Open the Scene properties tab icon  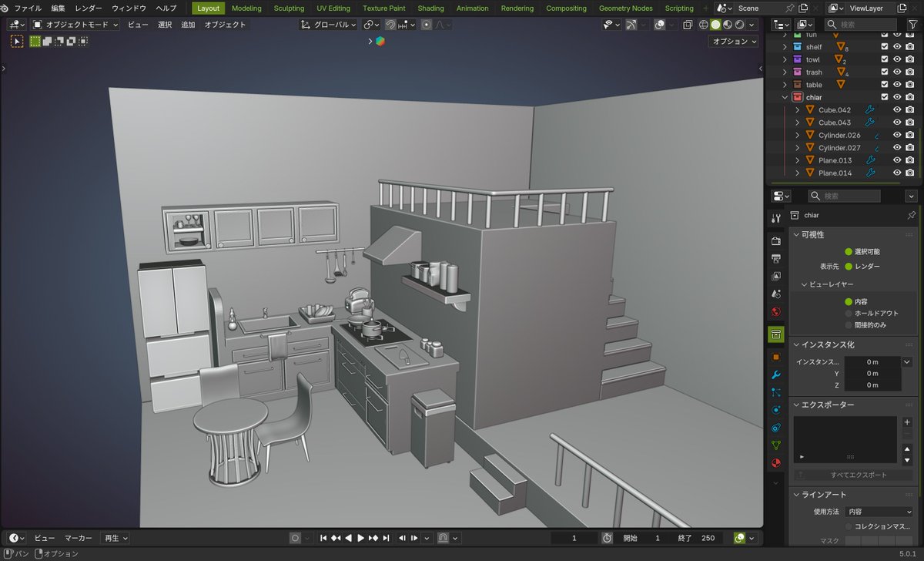[776, 294]
